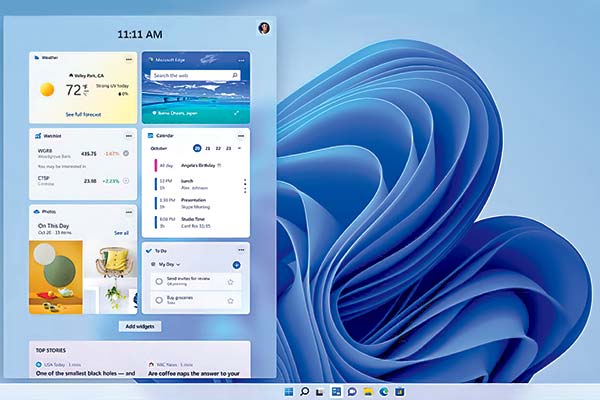Select date 23 in Calendar widget
The height and width of the screenshot is (400, 600).
[228, 148]
